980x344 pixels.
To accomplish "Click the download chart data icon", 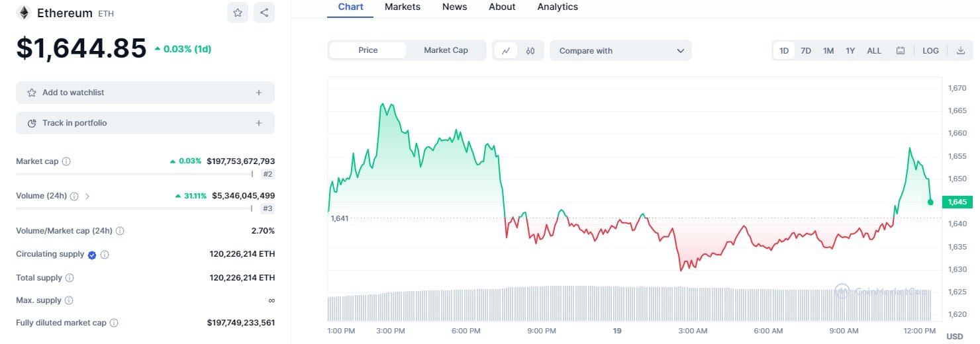I will point(960,50).
